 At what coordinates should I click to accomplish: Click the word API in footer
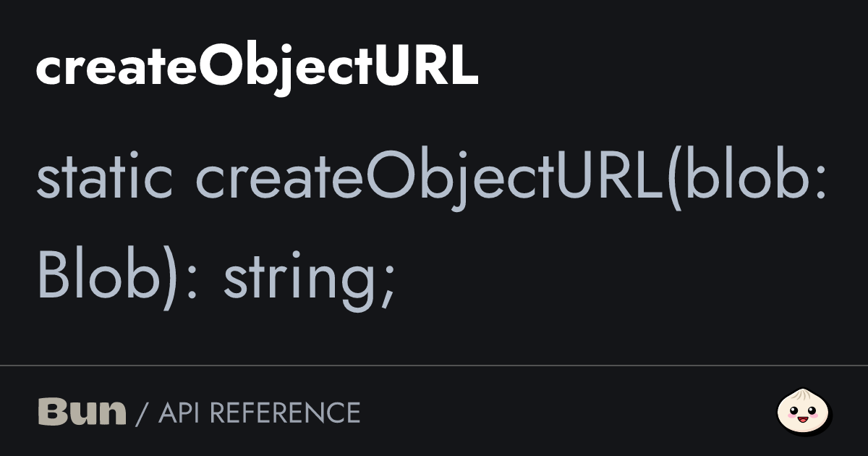[179, 413]
